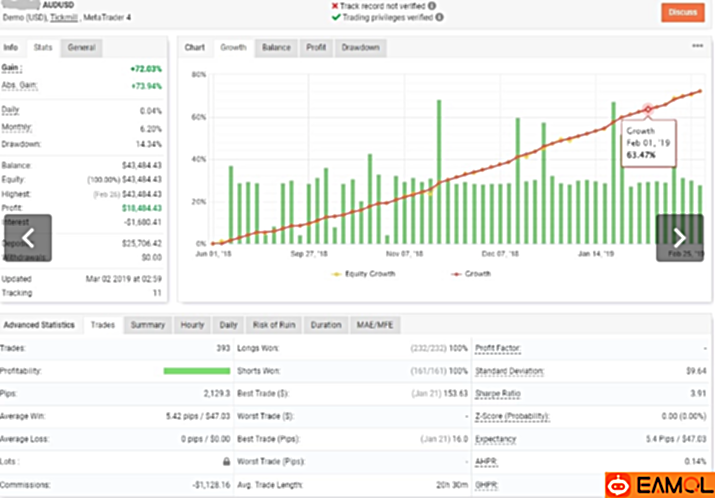Image resolution: width=715 pixels, height=498 pixels.
Task: Click the Pips value 2,129.3
Action: (217, 394)
